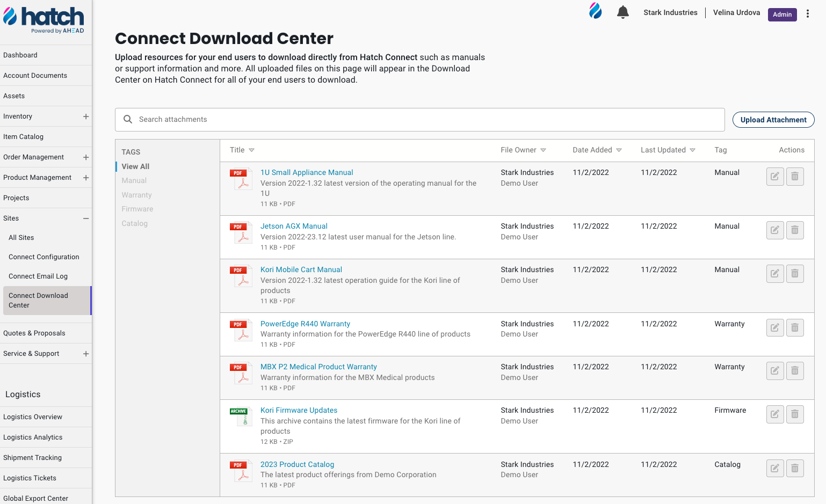Open the MBX P2 Medical Product Warranty link
Viewport: 826px width, 504px height.
click(318, 367)
